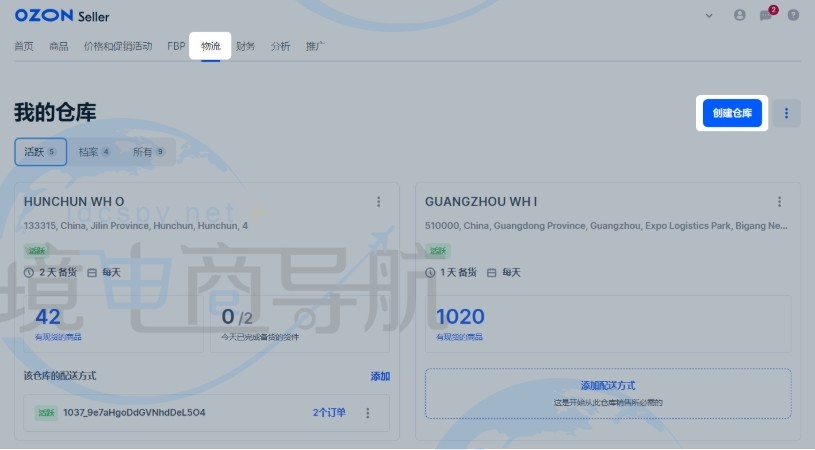Click the help question mark icon
Screen dimensions: 815x450
click(x=793, y=15)
